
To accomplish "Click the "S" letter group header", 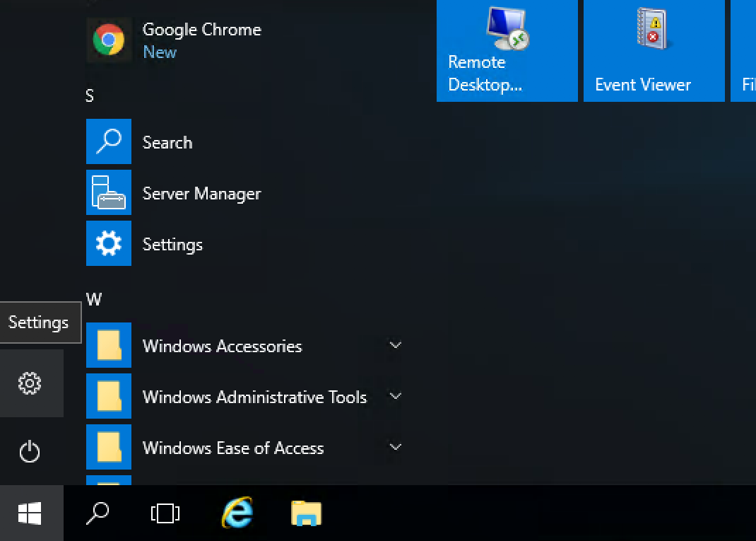I will (90, 96).
